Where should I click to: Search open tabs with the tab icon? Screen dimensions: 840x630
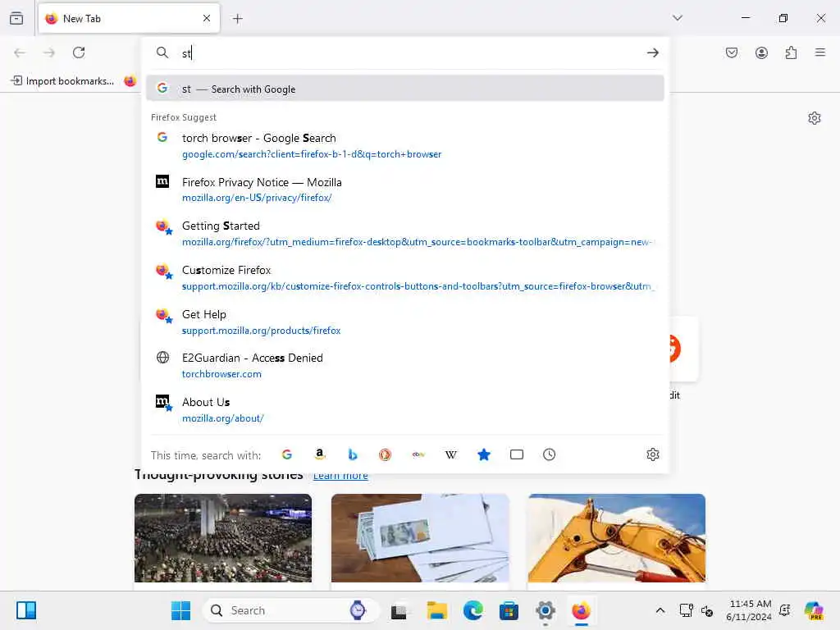click(x=517, y=454)
